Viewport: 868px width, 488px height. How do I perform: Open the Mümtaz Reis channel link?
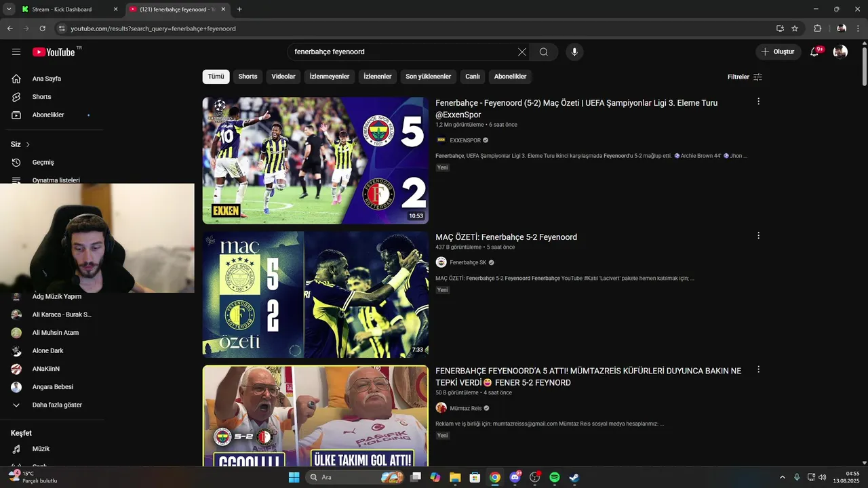(465, 408)
